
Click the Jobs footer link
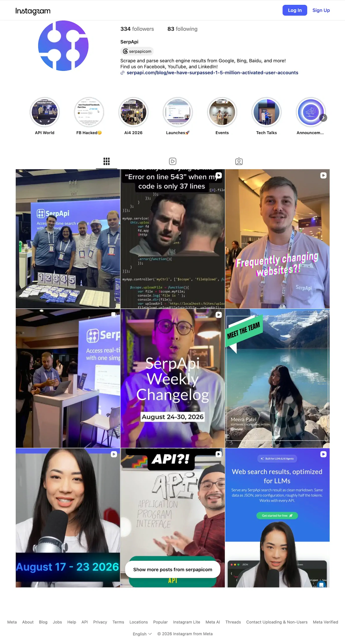(57, 622)
